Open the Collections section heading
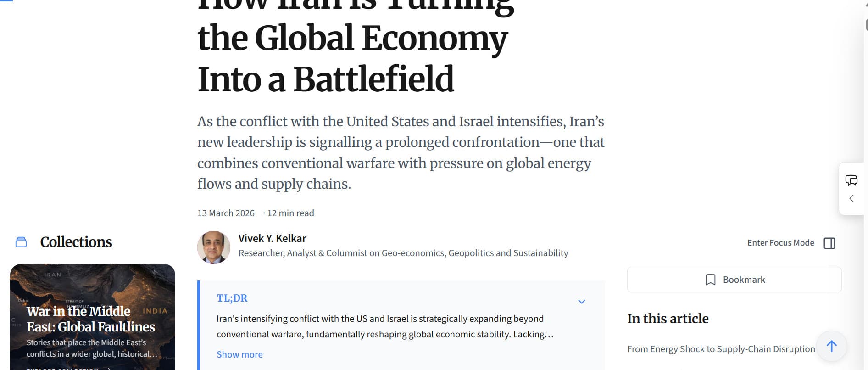Viewport: 868px width, 370px height. click(76, 242)
